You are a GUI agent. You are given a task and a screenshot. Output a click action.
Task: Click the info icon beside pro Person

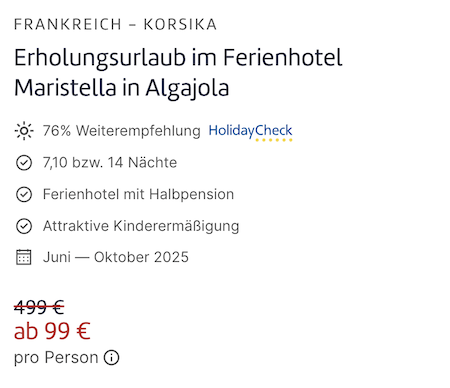111,358
